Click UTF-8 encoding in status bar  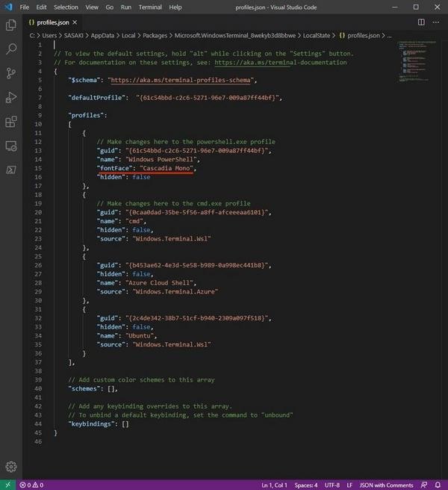point(332,486)
